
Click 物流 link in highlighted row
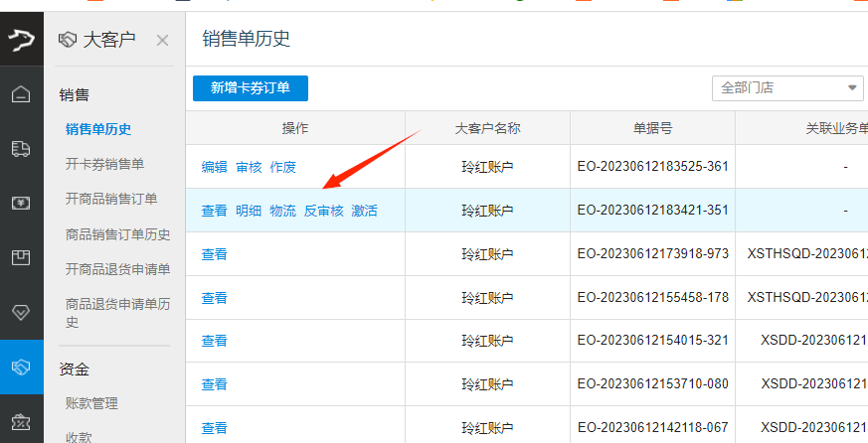283,211
